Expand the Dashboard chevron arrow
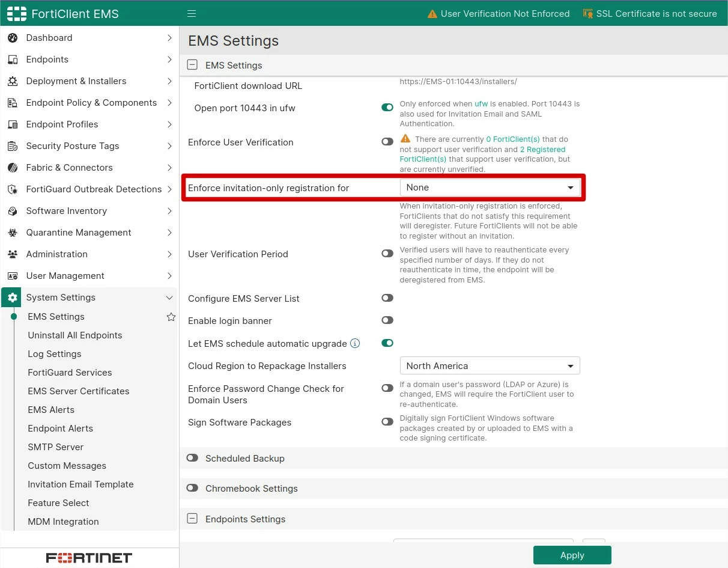 coord(169,38)
